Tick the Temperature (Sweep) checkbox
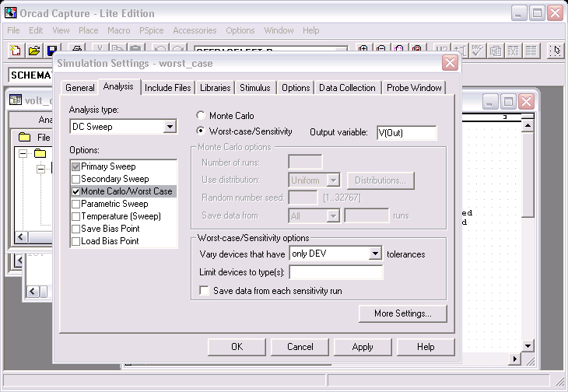Viewport: 568px width, 392px height. pos(75,216)
